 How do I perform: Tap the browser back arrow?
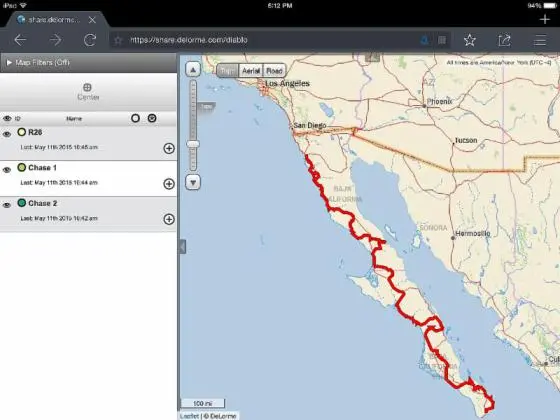click(20, 40)
